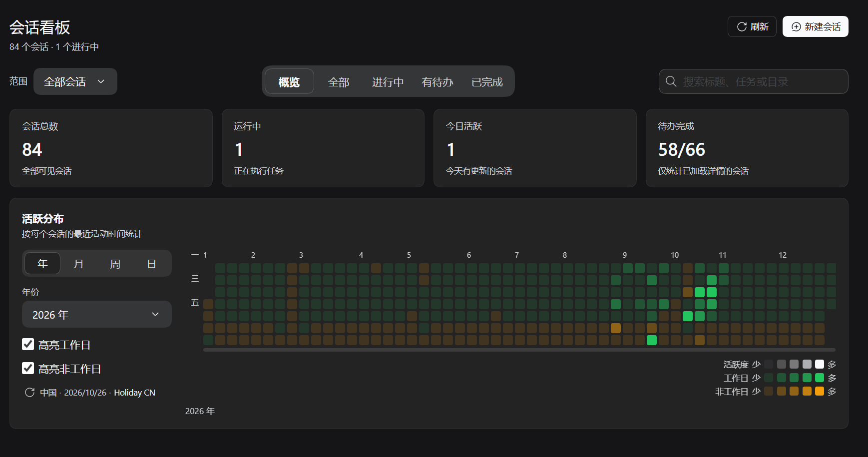This screenshot has height=457, width=868.
Task: Click the 2026/10/26 date text
Action: click(x=85, y=393)
